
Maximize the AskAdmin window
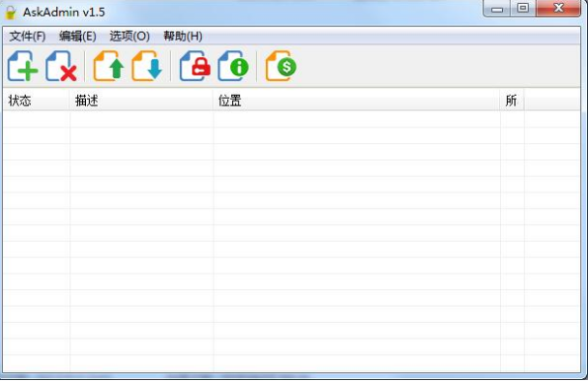pos(523,8)
